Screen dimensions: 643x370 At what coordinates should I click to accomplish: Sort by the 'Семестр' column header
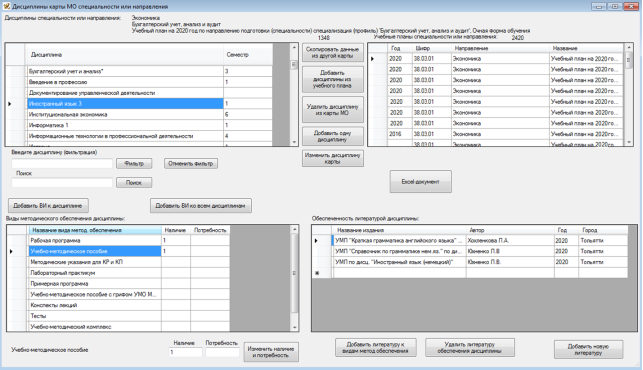pyautogui.click(x=248, y=55)
